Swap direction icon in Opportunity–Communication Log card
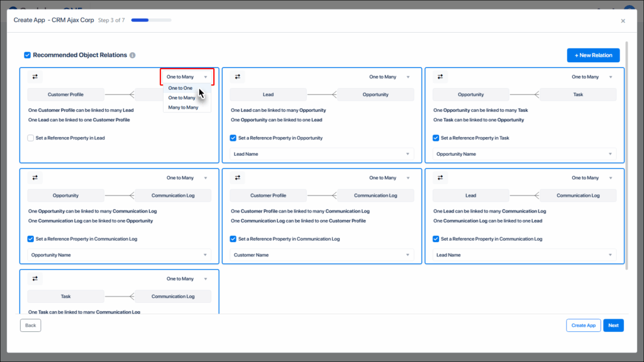 35,178
